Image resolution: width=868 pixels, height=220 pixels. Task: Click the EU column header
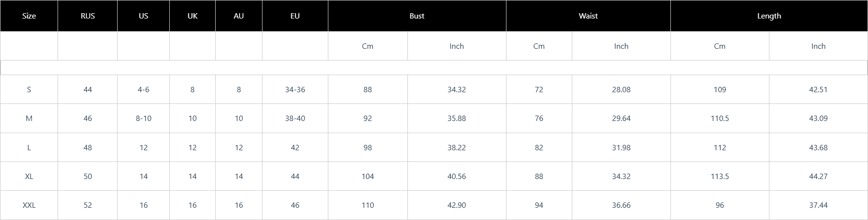pyautogui.click(x=295, y=16)
